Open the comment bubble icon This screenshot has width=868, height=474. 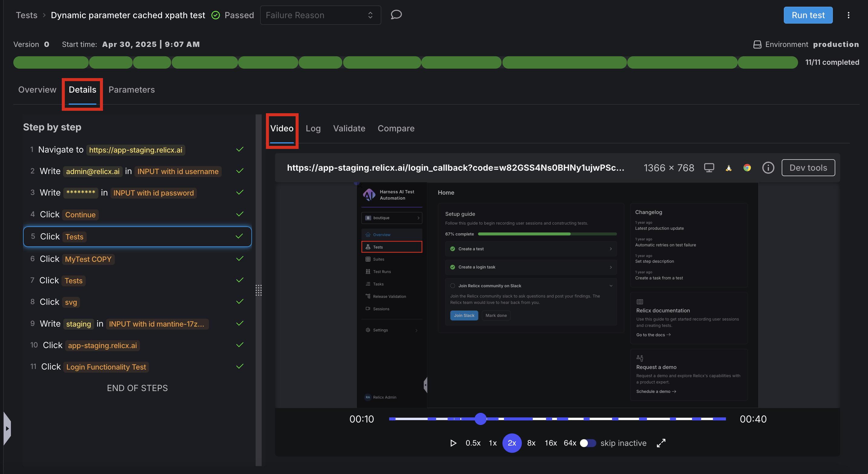(396, 15)
